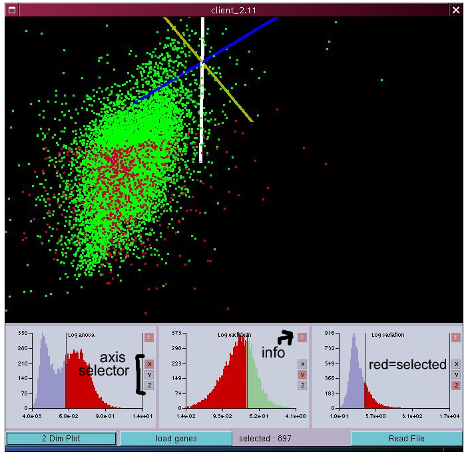The width and height of the screenshot is (476, 462).
Task: Click the info button on Log variation histogram
Action: click(x=456, y=338)
